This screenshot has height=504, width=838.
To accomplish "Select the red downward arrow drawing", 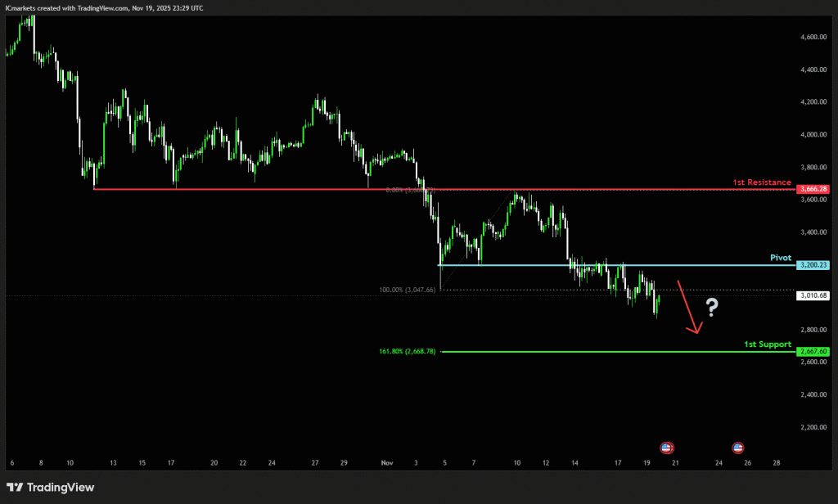I will coord(687,308).
